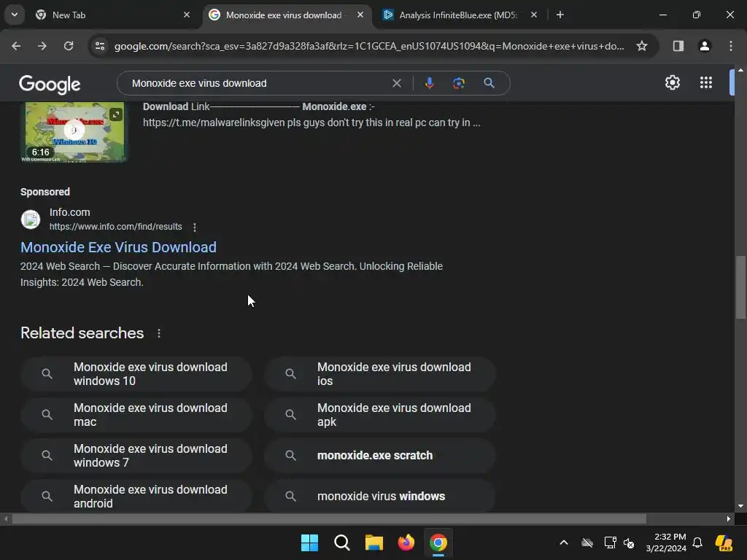
Task: Close the Analysis InfiniteBlue.exe tab
Action: click(533, 15)
